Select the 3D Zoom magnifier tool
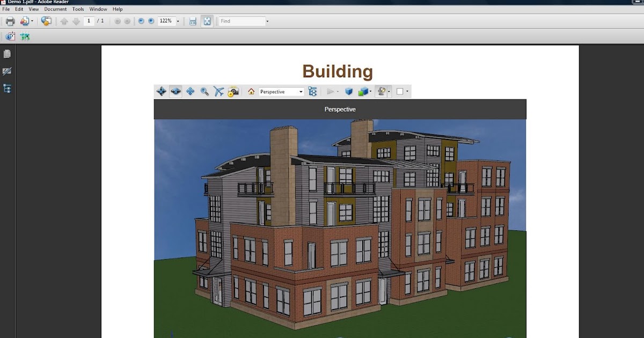The height and width of the screenshot is (338, 644). click(x=204, y=92)
